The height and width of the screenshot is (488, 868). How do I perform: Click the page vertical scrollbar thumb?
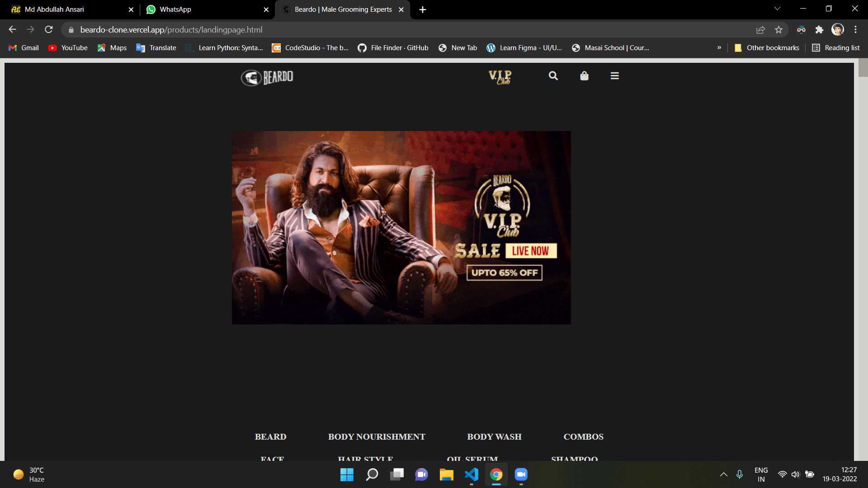click(863, 68)
